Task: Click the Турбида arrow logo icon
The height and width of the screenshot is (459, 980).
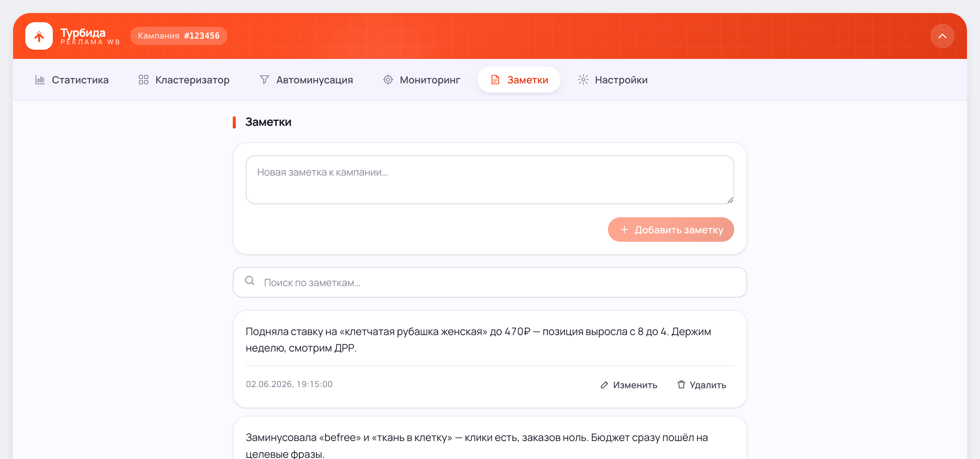Action: [x=39, y=36]
